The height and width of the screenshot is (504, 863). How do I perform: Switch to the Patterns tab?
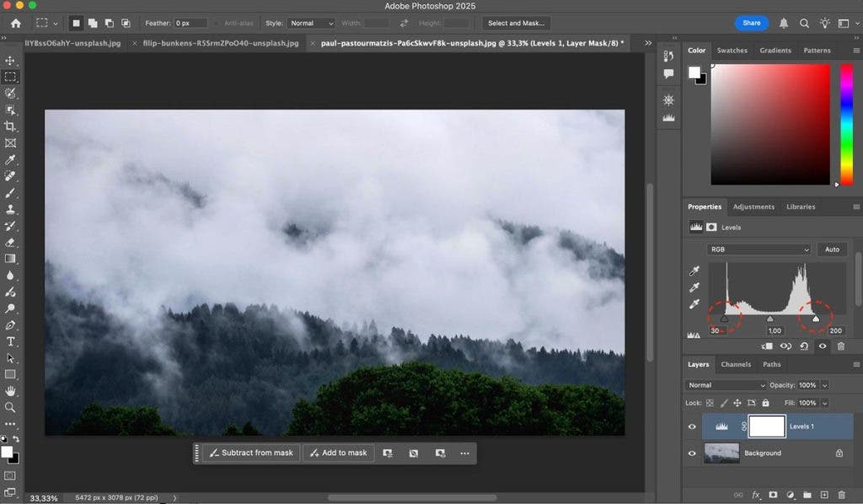pos(817,50)
